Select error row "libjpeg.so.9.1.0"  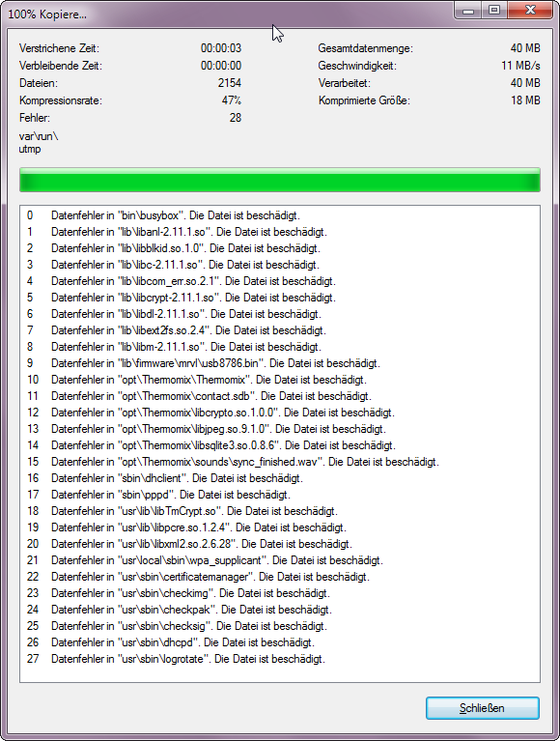point(280,429)
